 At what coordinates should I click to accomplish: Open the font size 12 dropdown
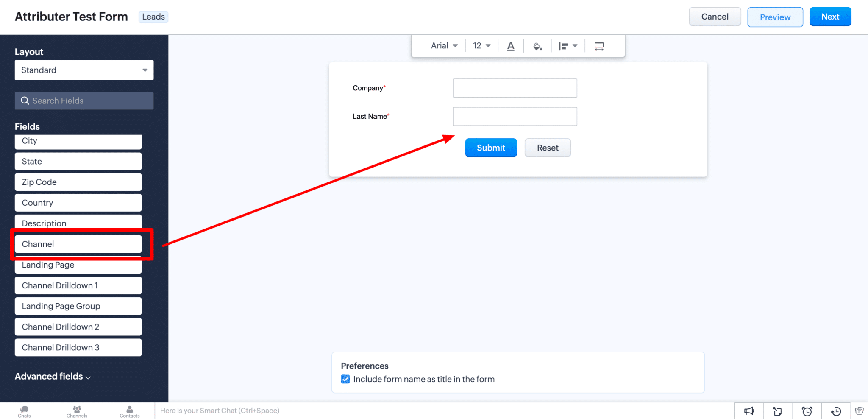[x=481, y=46]
